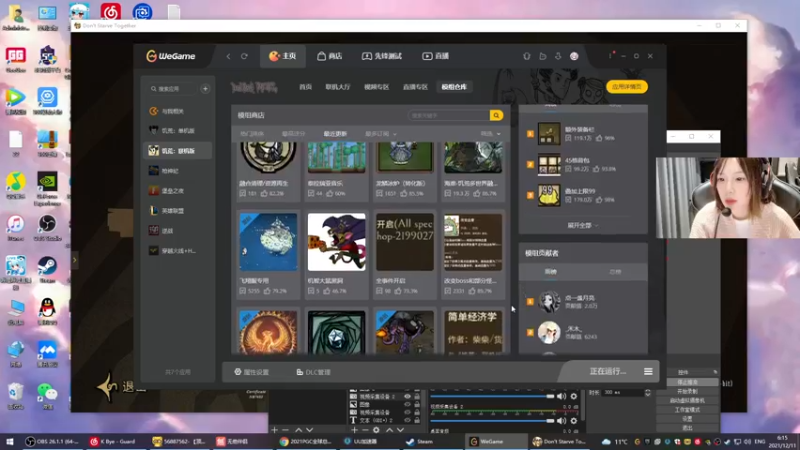Open the 简单经济学 mod thumbnail
Viewport: 800px width, 450px height.
point(473,332)
